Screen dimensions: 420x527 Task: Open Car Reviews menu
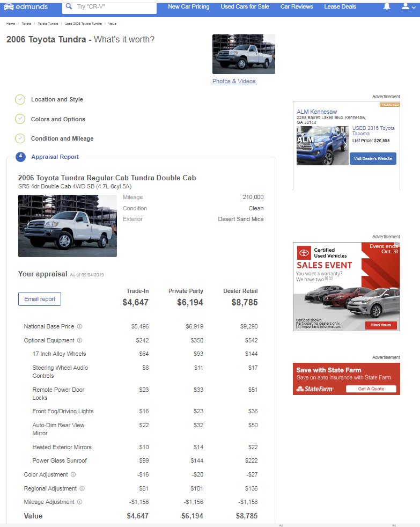pos(296,6)
